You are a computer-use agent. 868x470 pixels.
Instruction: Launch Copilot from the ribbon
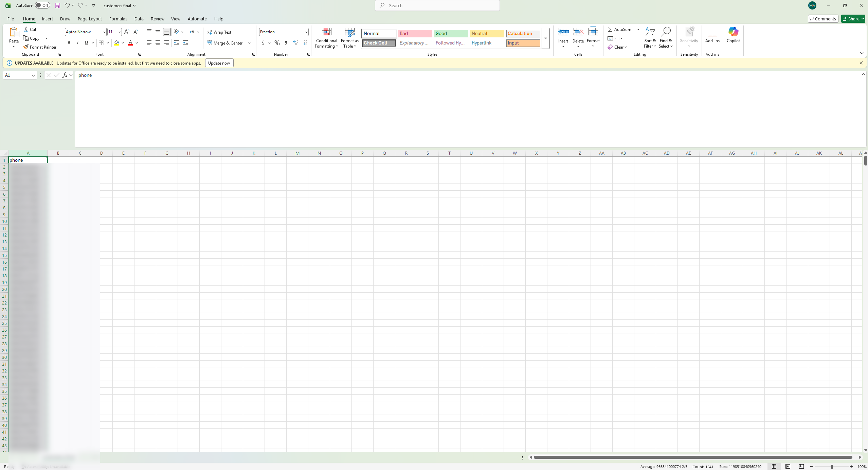(x=733, y=35)
